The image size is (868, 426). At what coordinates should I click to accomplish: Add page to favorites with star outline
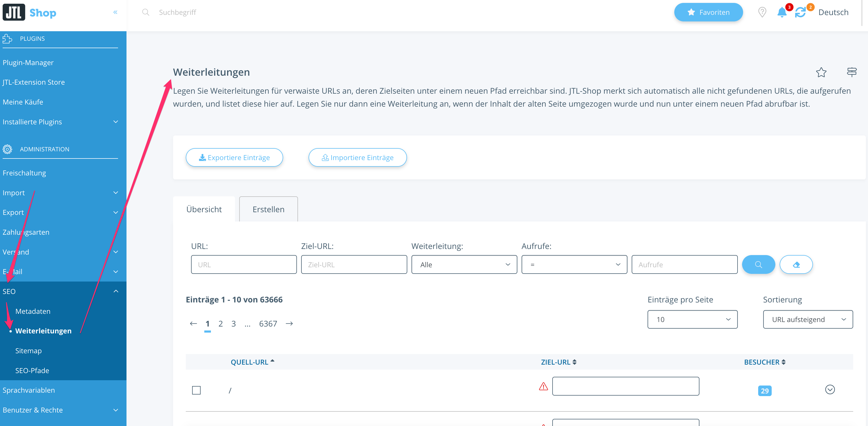click(821, 72)
